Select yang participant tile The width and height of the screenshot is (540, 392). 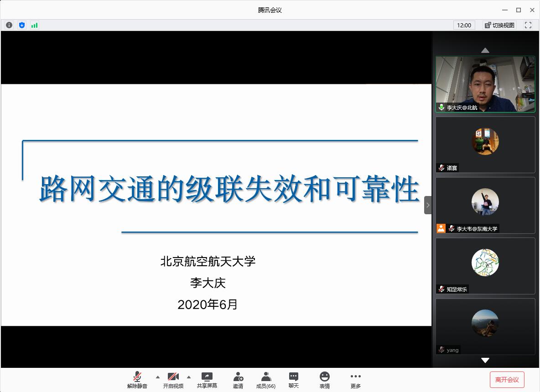[485, 327]
